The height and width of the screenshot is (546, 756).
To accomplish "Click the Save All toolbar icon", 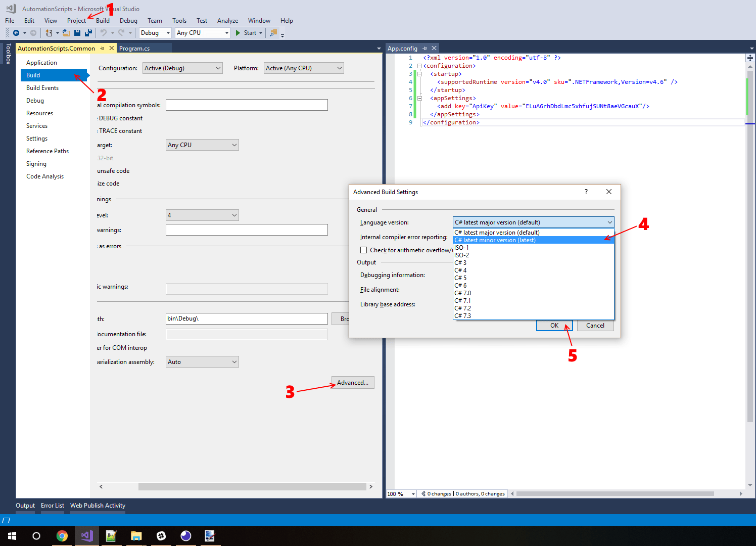I will [x=88, y=32].
